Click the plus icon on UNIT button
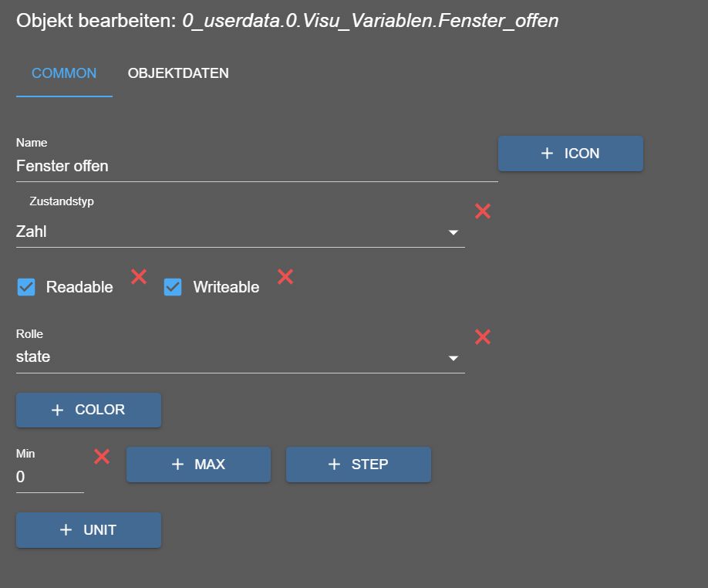Screen dimensions: 708x588 [x=66, y=530]
